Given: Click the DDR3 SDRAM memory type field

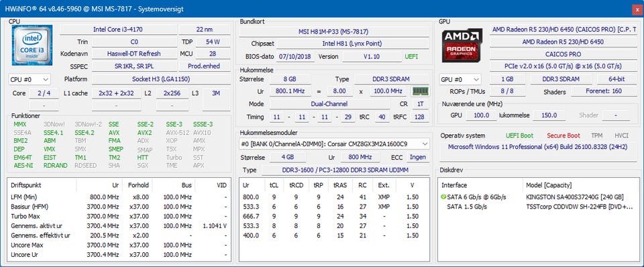Looking at the screenshot, I should (x=391, y=79).
